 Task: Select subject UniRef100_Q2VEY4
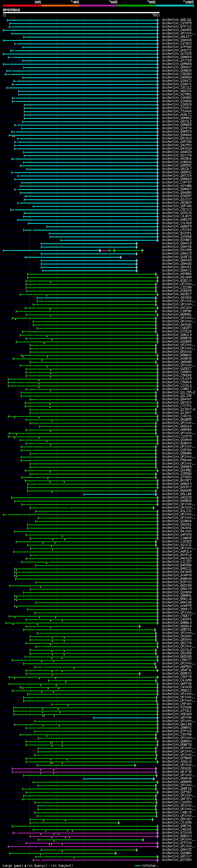(x=177, y=128)
